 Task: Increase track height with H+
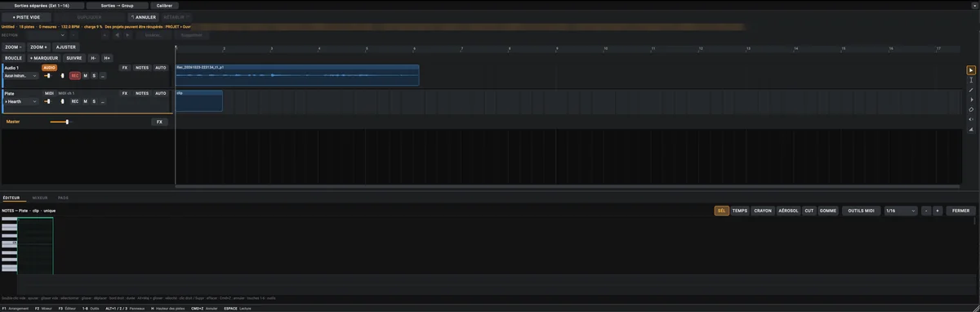point(107,58)
